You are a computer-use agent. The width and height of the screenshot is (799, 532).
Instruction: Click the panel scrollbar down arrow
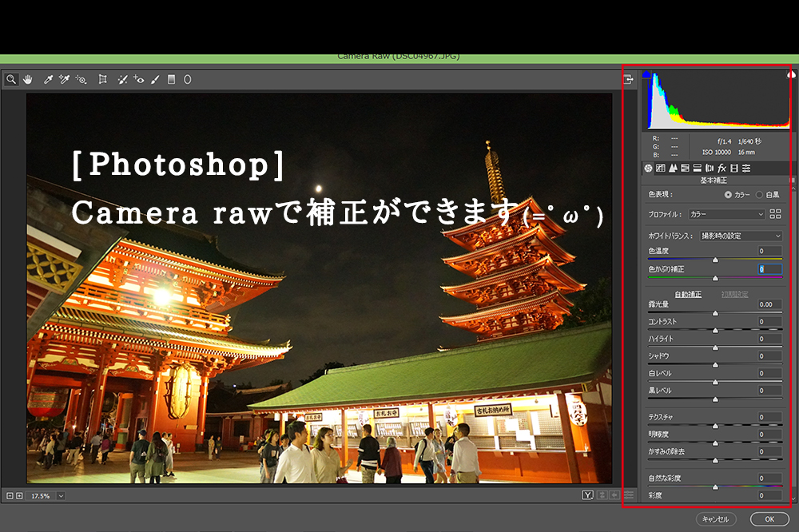click(793, 499)
